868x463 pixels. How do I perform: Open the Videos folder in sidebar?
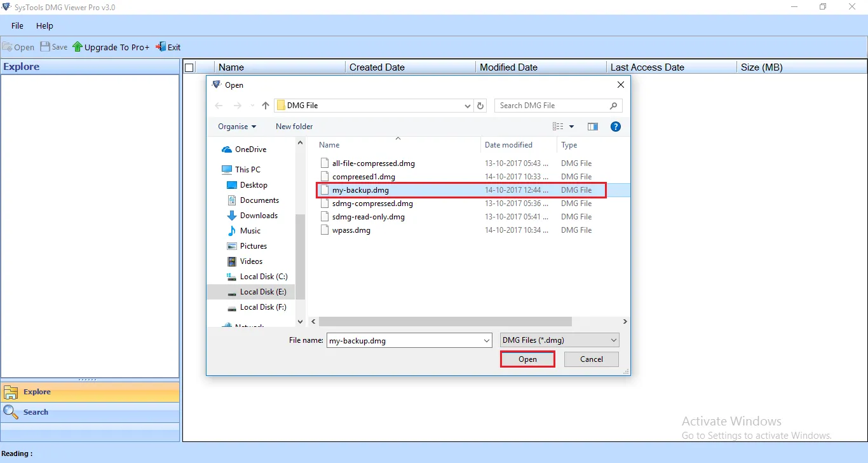click(x=245, y=261)
